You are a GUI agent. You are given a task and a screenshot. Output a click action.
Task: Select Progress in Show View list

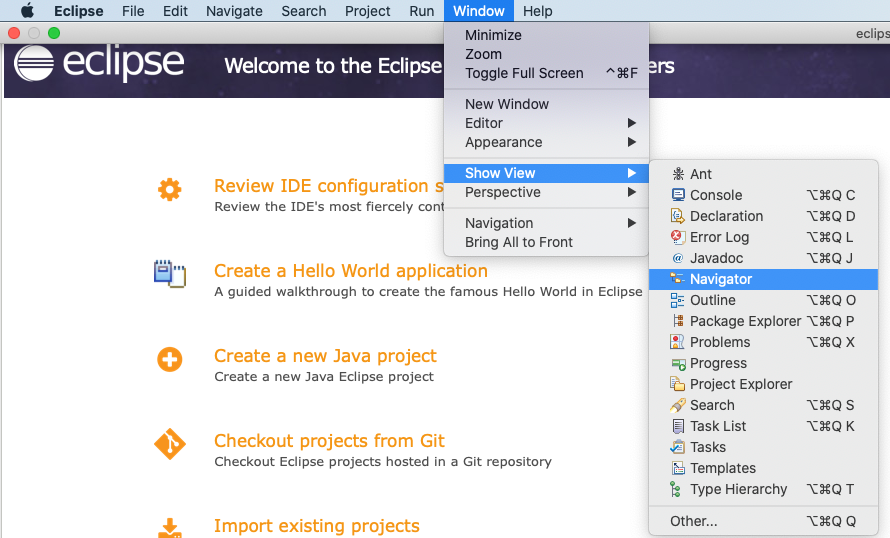click(x=763, y=363)
